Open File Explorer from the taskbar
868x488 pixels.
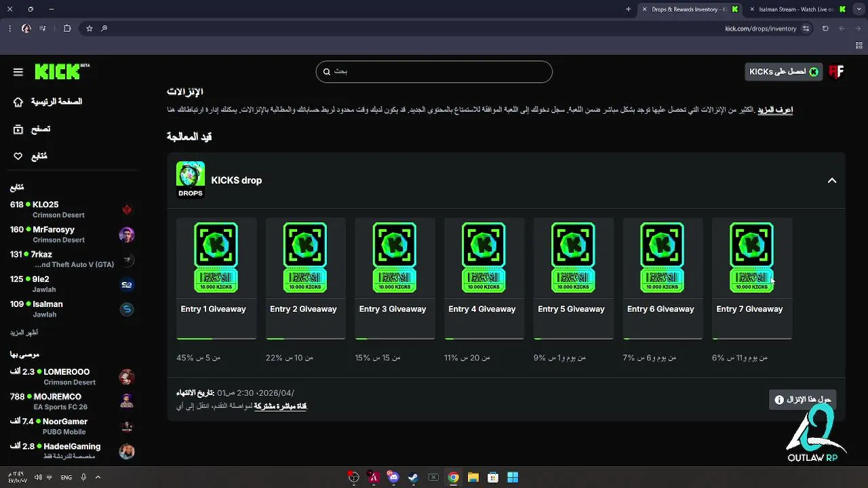[x=473, y=477]
